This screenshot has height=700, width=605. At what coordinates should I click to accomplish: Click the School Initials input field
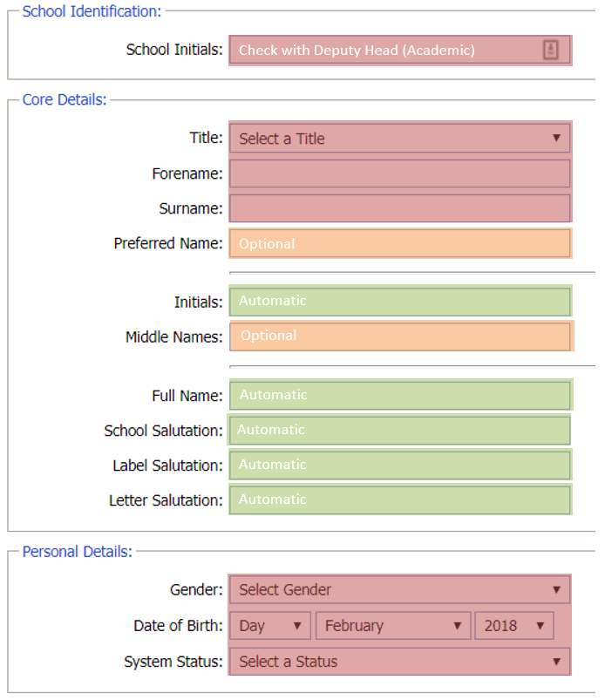[x=384, y=51]
